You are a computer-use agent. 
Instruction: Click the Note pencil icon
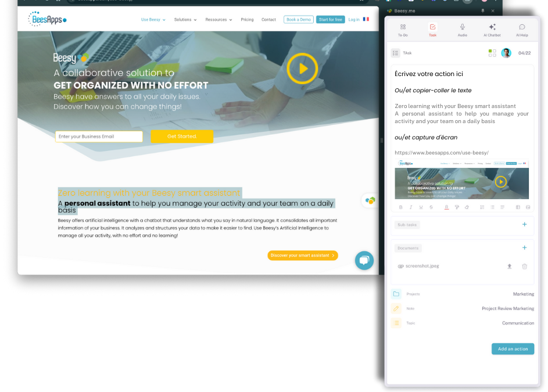(396, 308)
